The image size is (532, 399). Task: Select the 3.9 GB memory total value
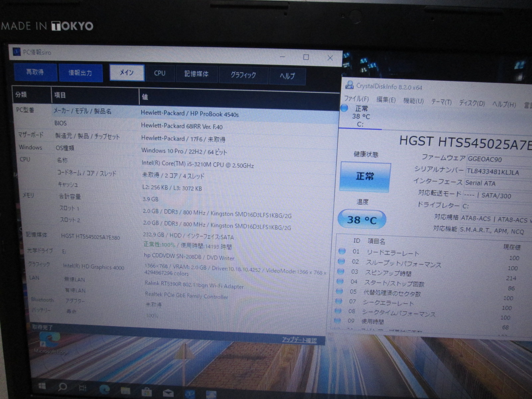[150, 199]
